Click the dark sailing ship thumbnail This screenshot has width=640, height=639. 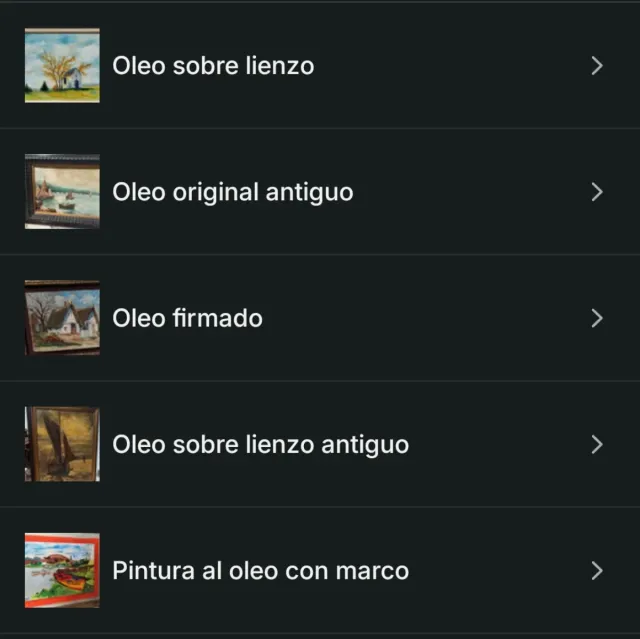point(62,444)
